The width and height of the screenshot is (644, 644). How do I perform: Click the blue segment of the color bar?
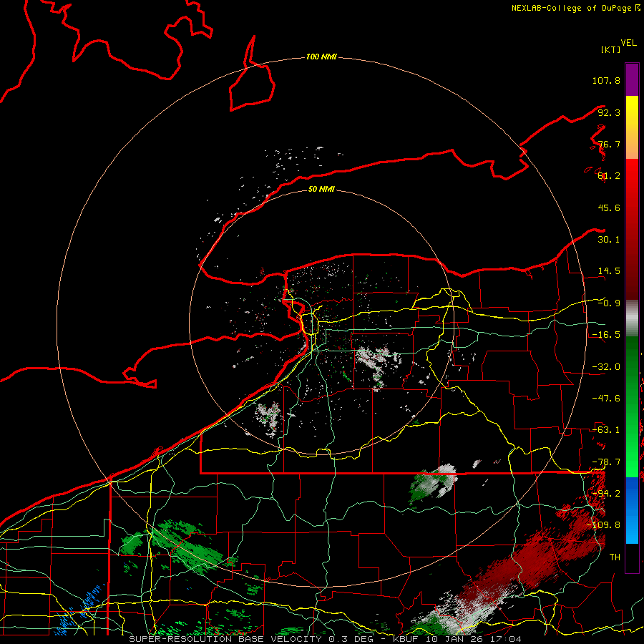(x=632, y=510)
